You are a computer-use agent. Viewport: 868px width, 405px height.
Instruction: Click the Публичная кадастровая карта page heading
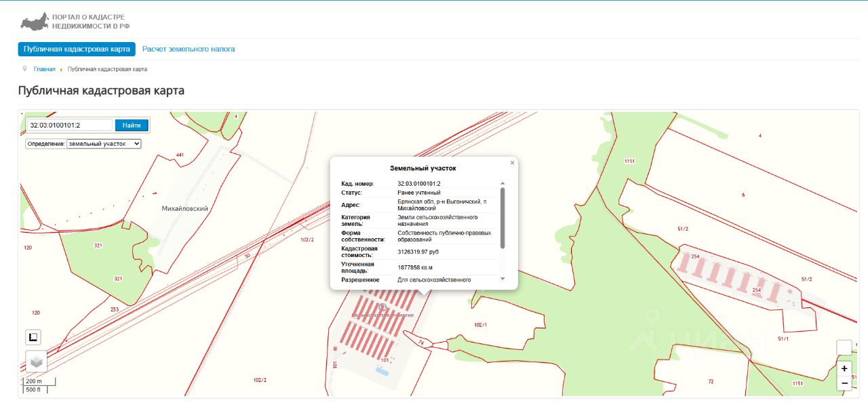pos(101,90)
